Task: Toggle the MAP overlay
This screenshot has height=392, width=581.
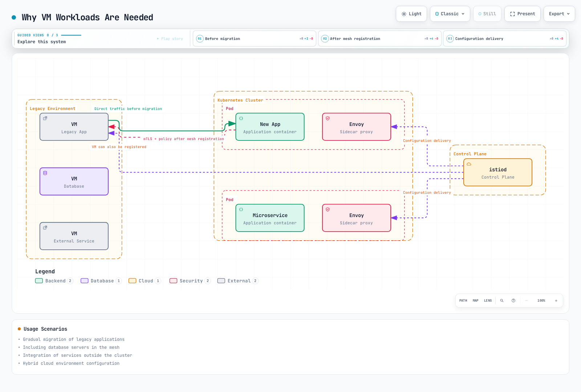Action: [476, 301]
